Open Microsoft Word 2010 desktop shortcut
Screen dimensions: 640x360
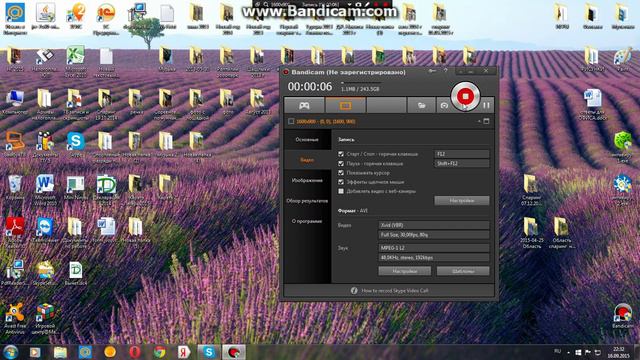tap(45, 188)
